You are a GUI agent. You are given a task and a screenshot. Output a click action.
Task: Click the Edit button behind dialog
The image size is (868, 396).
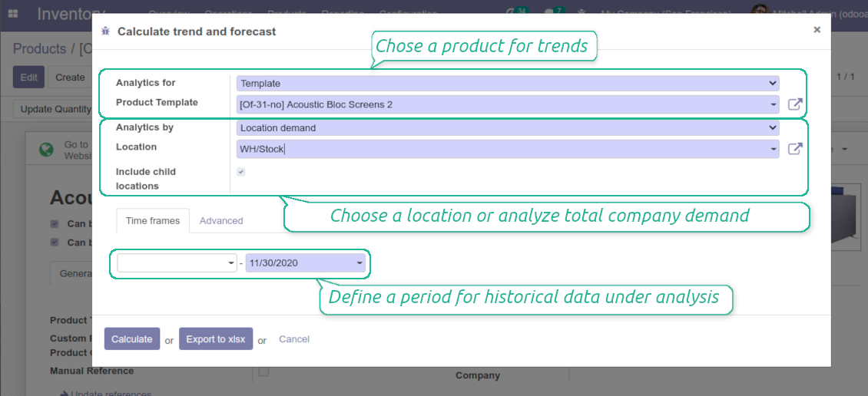(x=28, y=78)
